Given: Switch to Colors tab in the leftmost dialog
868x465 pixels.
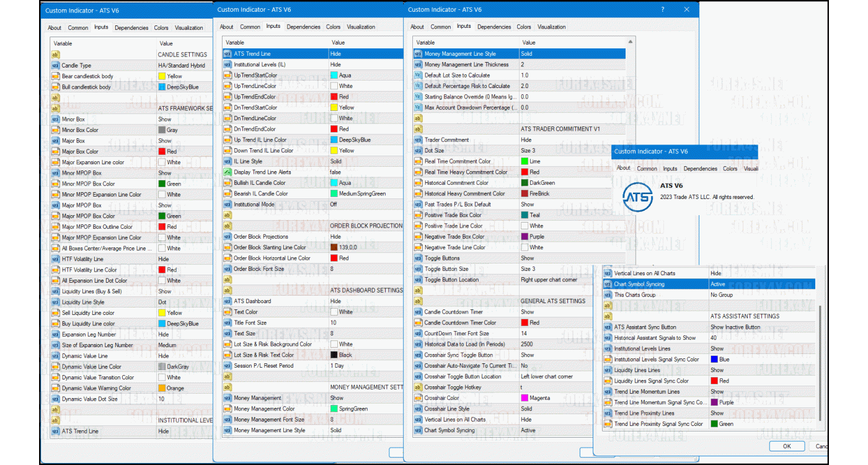Looking at the screenshot, I should tap(161, 28).
